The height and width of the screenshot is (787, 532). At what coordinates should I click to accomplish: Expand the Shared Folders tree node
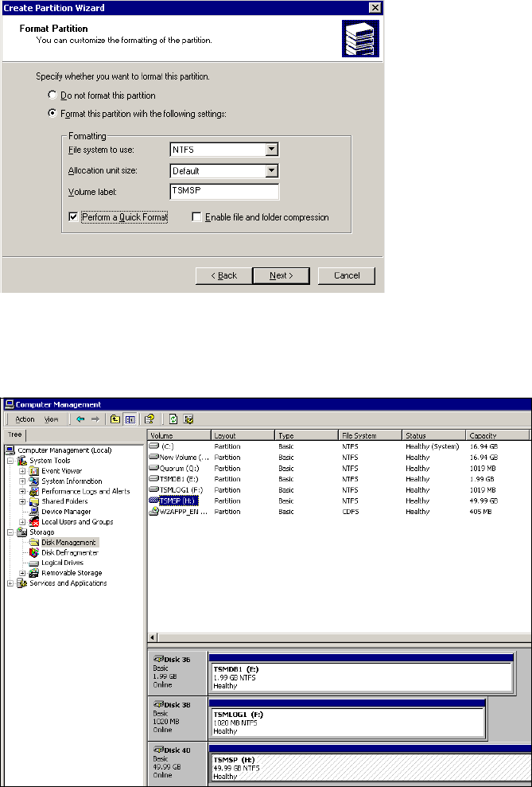tap(22, 501)
